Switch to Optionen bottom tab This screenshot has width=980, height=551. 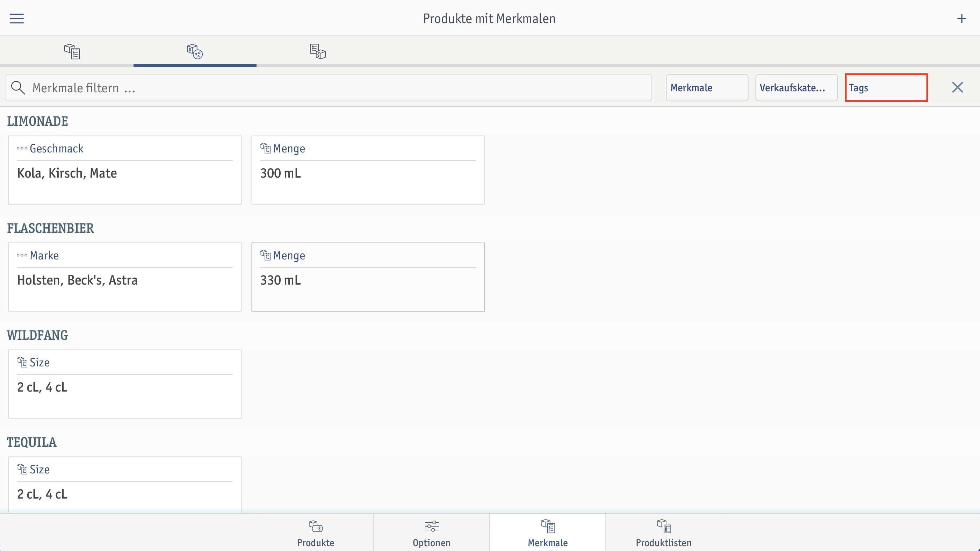pos(431,532)
